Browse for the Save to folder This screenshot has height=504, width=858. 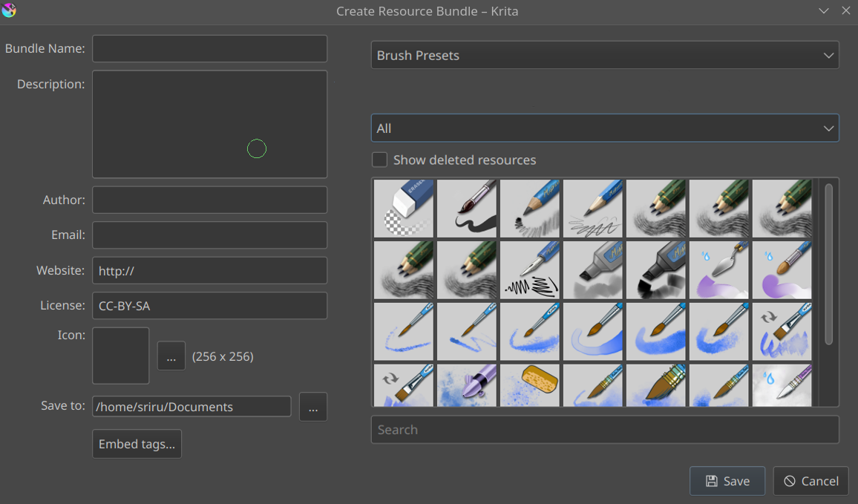click(312, 407)
